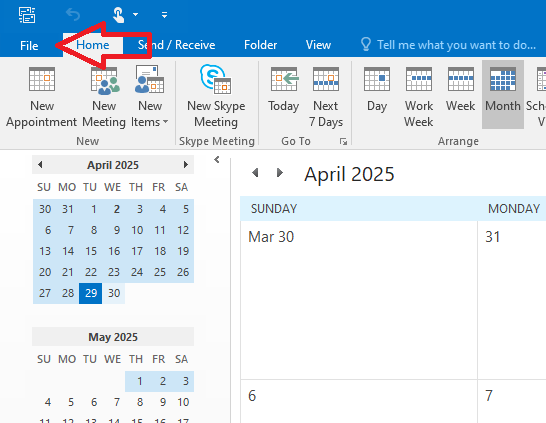The height and width of the screenshot is (423, 546).
Task: Toggle the Month view button
Action: [x=503, y=94]
